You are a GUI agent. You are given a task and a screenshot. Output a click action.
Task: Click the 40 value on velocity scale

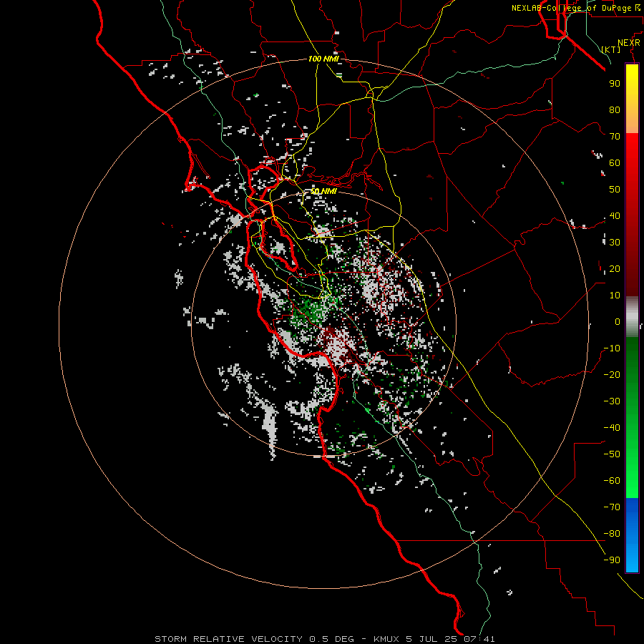(615, 216)
